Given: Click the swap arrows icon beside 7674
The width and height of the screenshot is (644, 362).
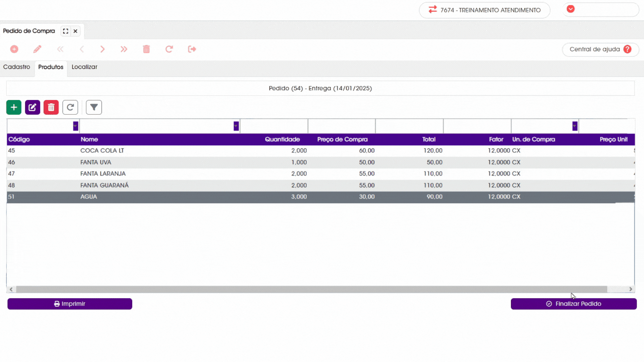Looking at the screenshot, I should coord(433,9).
